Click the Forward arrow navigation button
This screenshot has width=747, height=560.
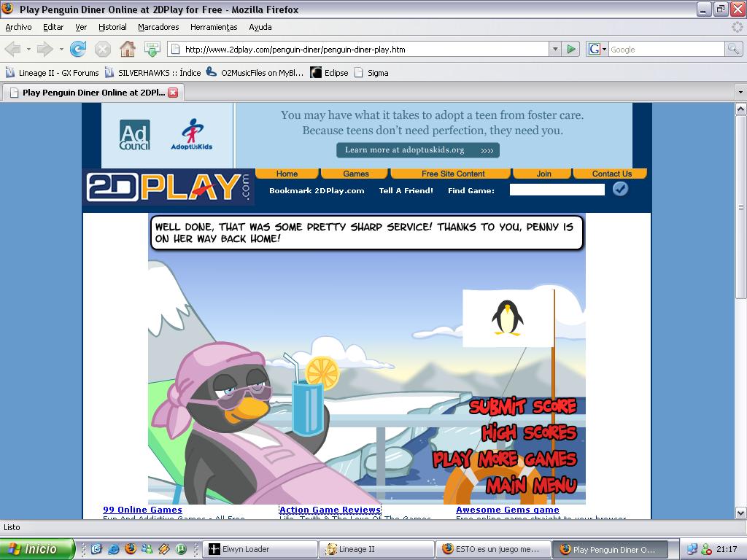pos(44,49)
